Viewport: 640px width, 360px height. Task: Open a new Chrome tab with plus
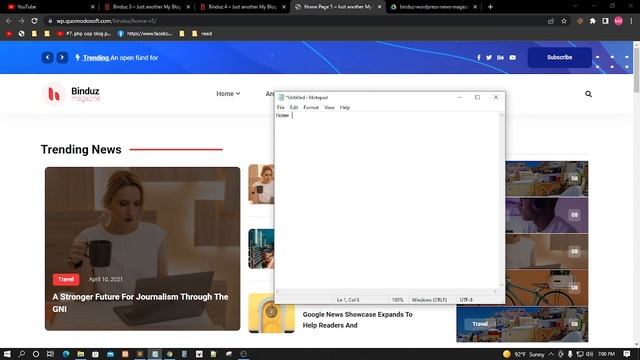pos(490,7)
